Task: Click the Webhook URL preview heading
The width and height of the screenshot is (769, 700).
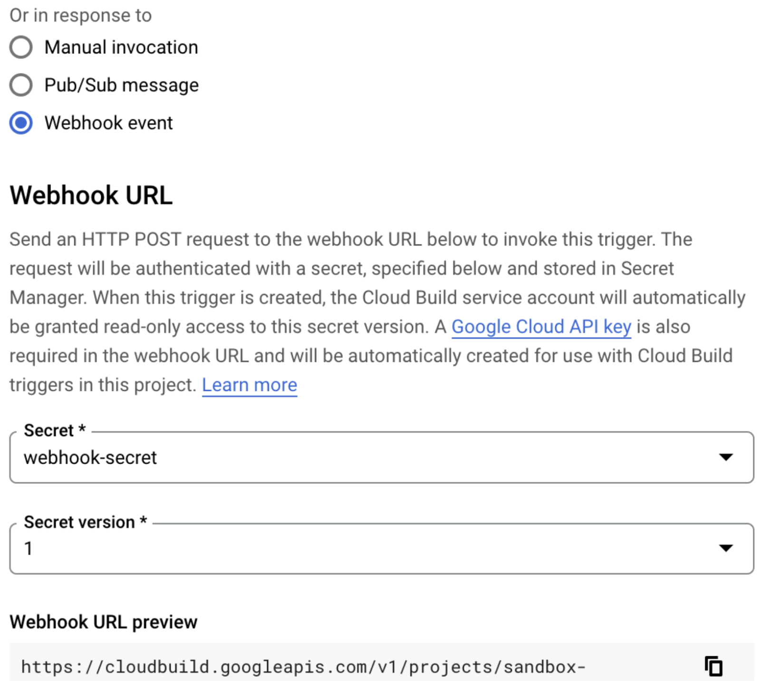Action: click(x=104, y=622)
